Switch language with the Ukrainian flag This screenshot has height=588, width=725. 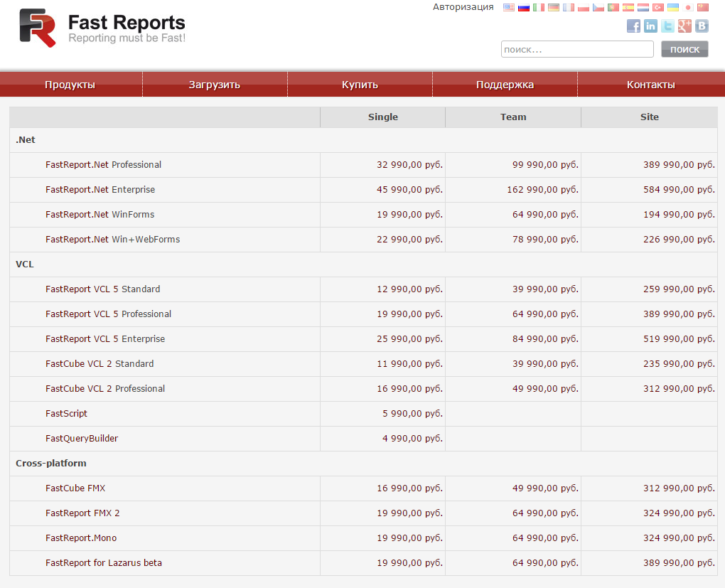[672, 7]
